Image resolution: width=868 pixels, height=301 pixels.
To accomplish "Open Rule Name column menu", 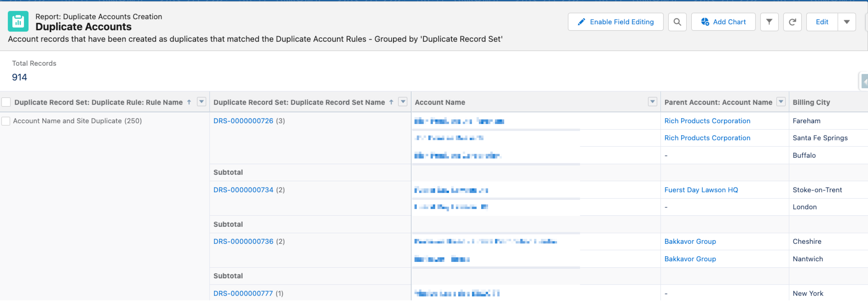I will [x=202, y=102].
